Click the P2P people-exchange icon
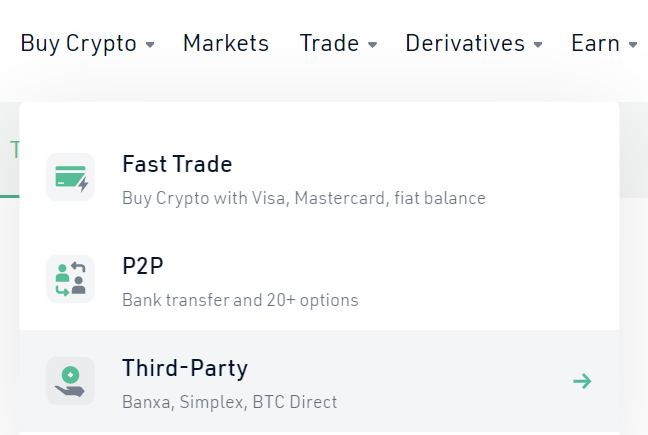 70,279
